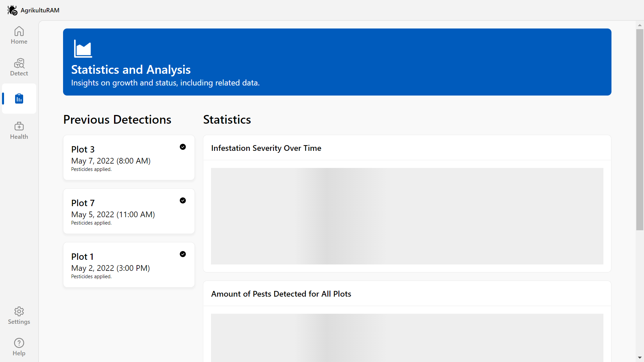The width and height of the screenshot is (644, 362).
Task: Toggle the Plot 3 checkmark
Action: [x=183, y=147]
